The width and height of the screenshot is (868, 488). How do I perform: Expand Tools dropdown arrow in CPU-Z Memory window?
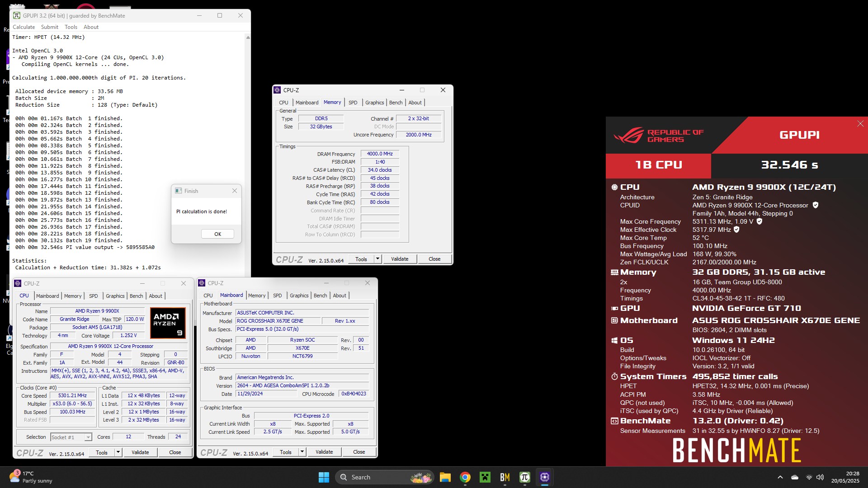click(377, 259)
